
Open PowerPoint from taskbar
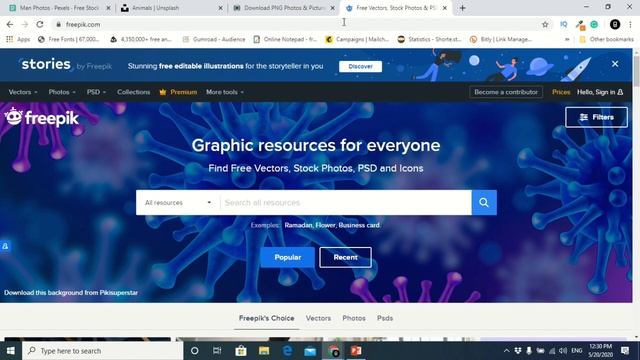click(x=356, y=351)
